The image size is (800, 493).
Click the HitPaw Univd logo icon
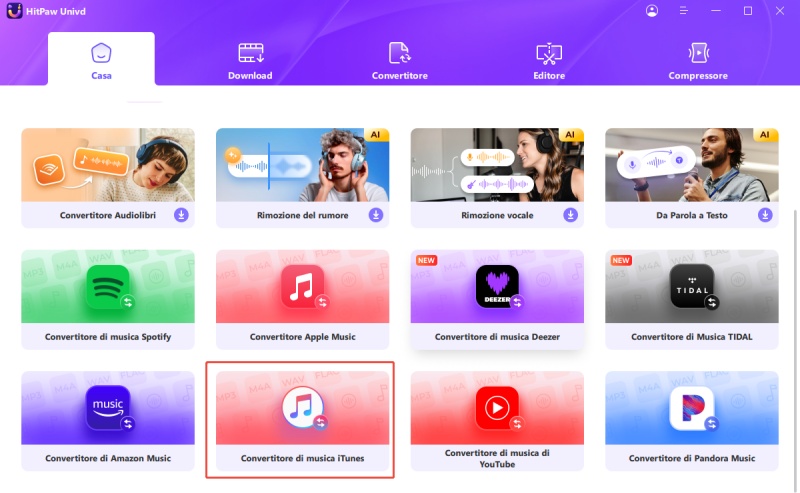click(x=14, y=11)
